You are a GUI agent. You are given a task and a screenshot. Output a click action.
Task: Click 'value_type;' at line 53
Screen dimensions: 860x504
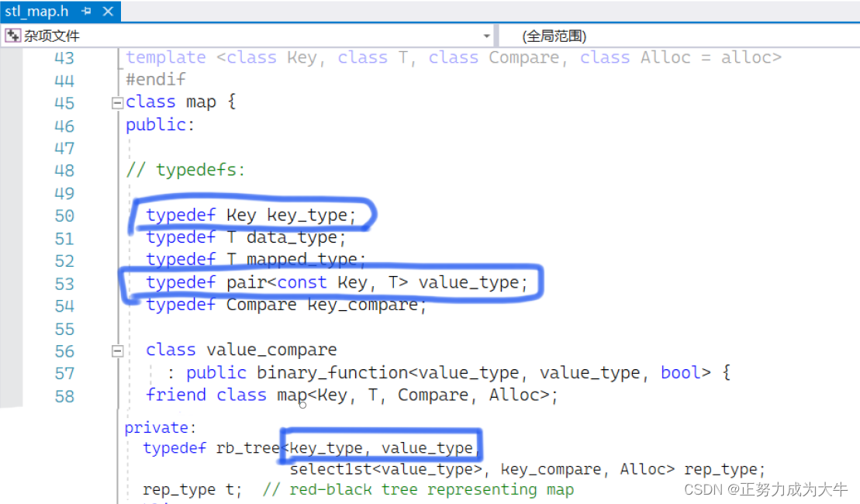pos(473,282)
